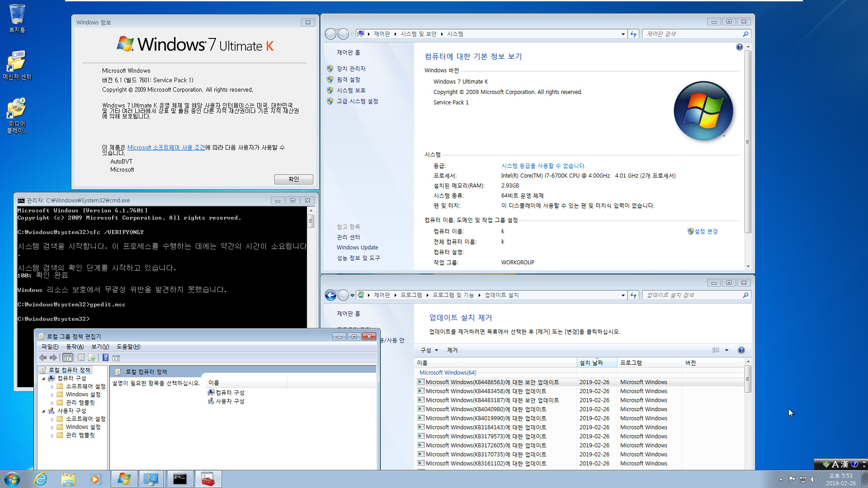Click the export list icon in gpedit toolbar
Viewport: 868px width, 488px height.
coord(92,358)
